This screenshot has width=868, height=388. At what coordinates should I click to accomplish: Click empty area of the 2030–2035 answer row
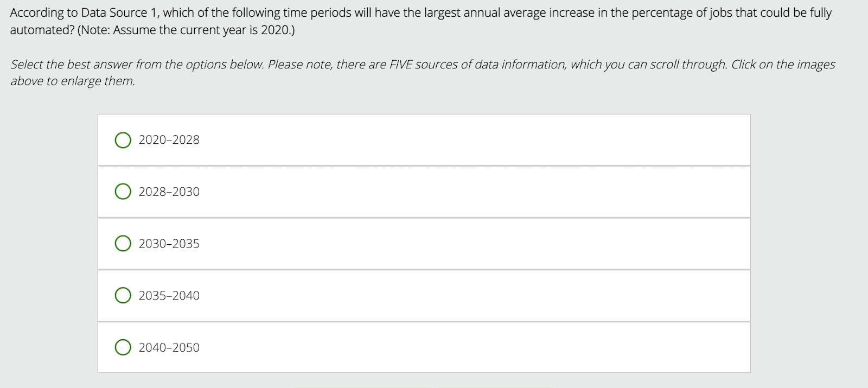[x=461, y=244]
